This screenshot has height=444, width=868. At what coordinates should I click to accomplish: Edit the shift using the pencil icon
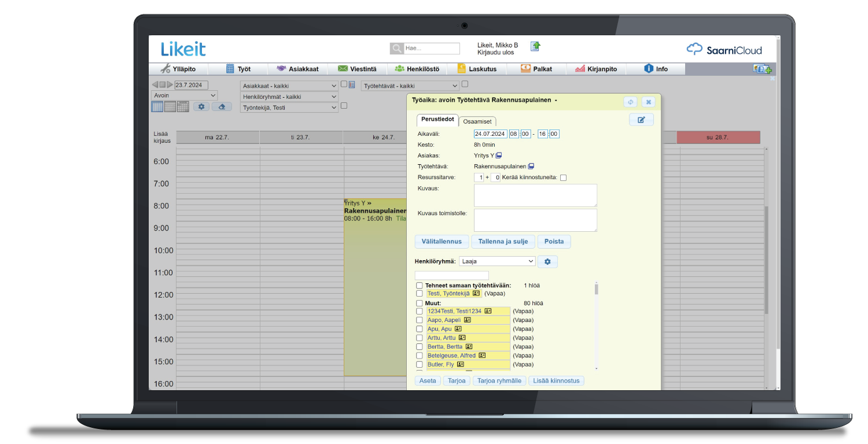(642, 119)
